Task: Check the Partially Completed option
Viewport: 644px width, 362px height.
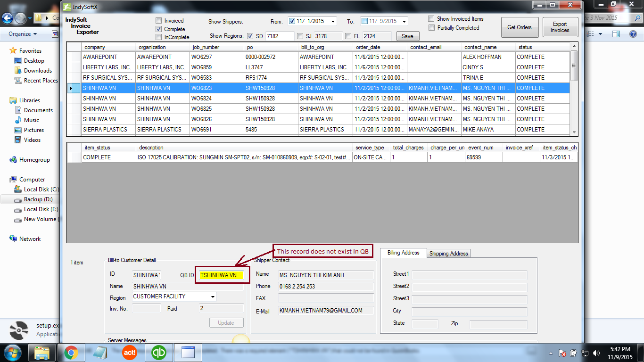Action: 431,28
